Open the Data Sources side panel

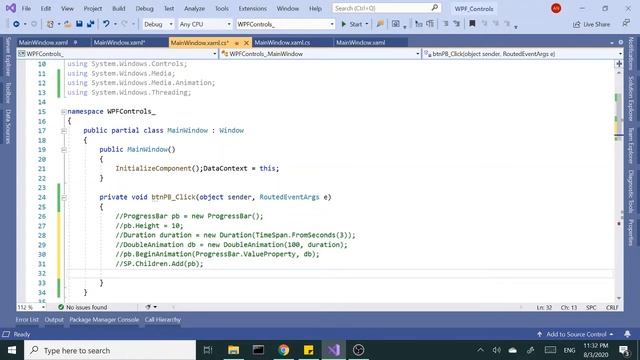8,127
